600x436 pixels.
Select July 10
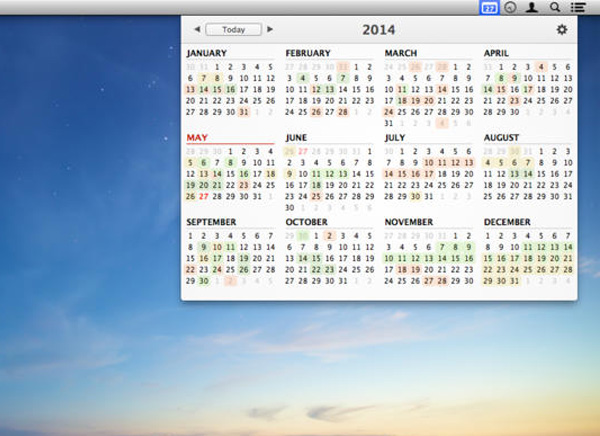pyautogui.click(x=429, y=163)
